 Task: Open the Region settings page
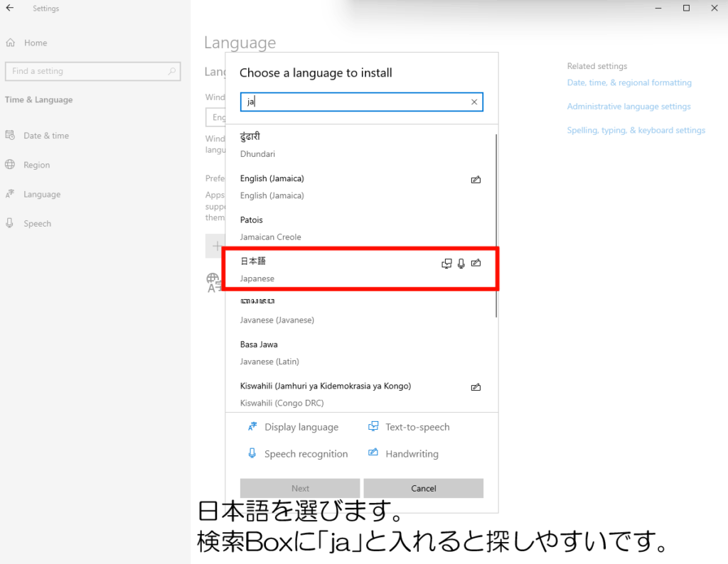click(x=36, y=165)
